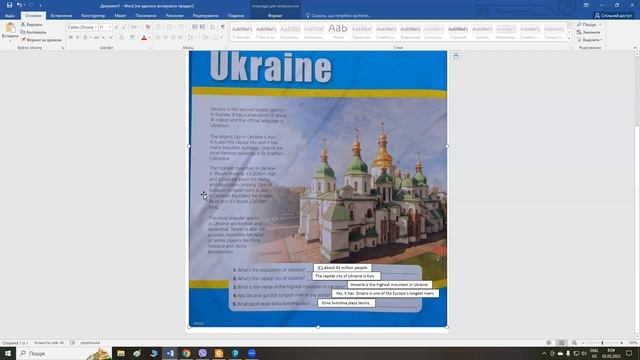Toggle italic formatting

pos(78,38)
